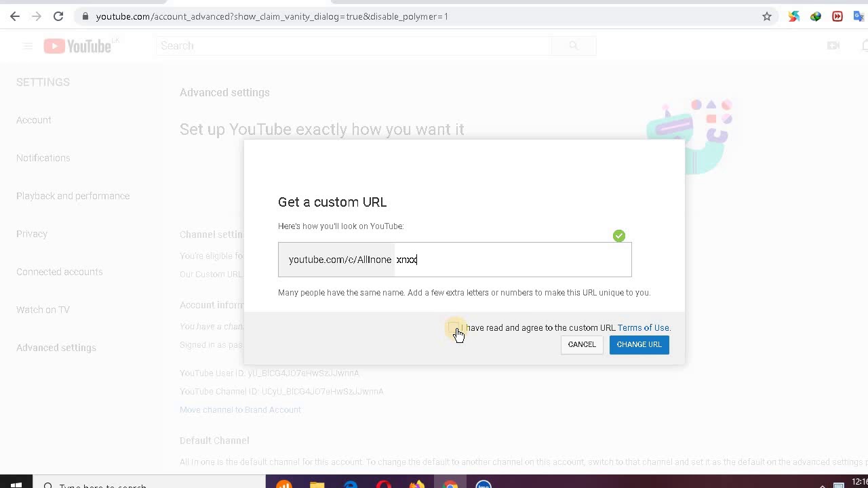The image size is (868, 488).
Task: Click the browser forward arrow
Action: click(x=37, y=16)
